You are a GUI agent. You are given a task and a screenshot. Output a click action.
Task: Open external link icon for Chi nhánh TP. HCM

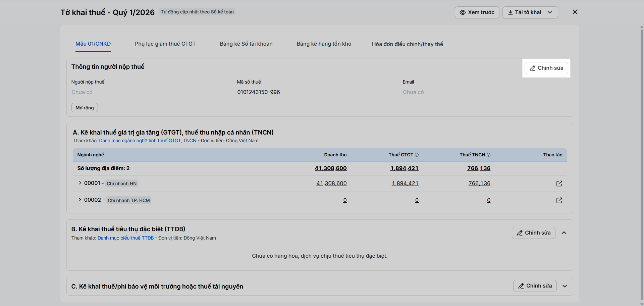pos(559,200)
